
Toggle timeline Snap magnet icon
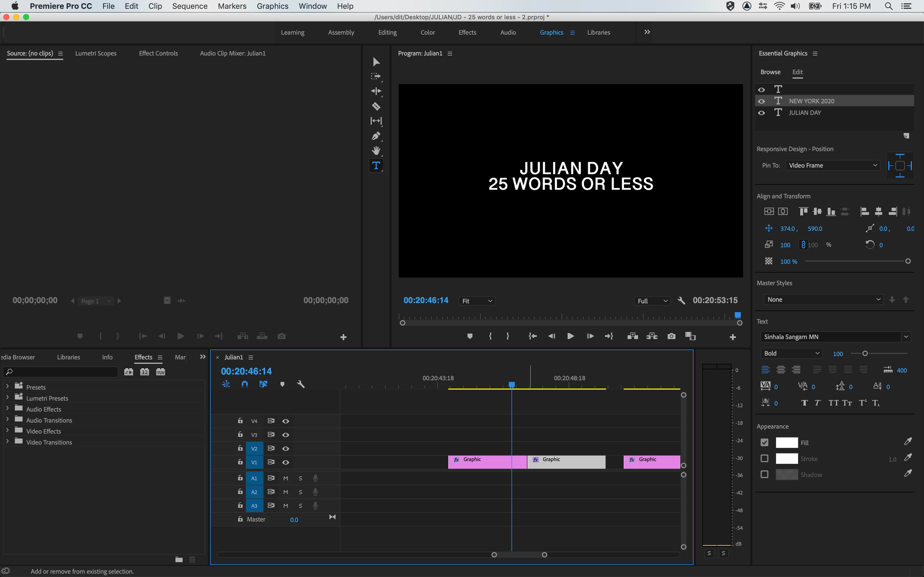point(245,384)
